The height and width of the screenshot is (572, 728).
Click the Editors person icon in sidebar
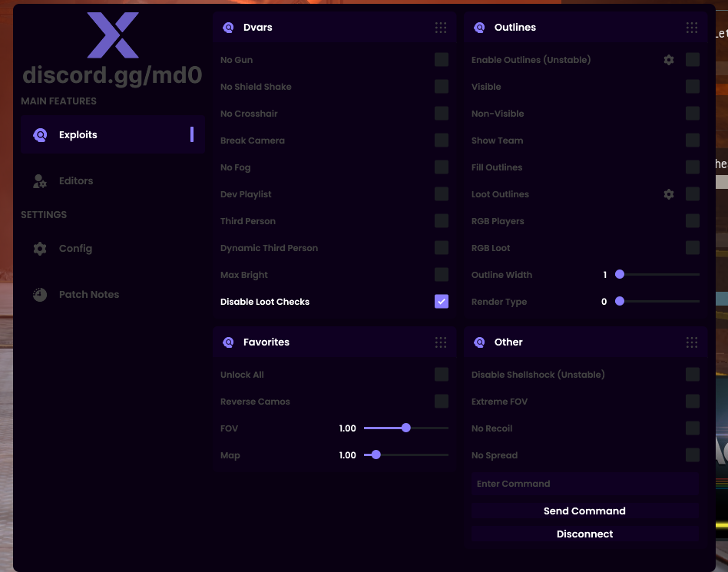pos(40,181)
